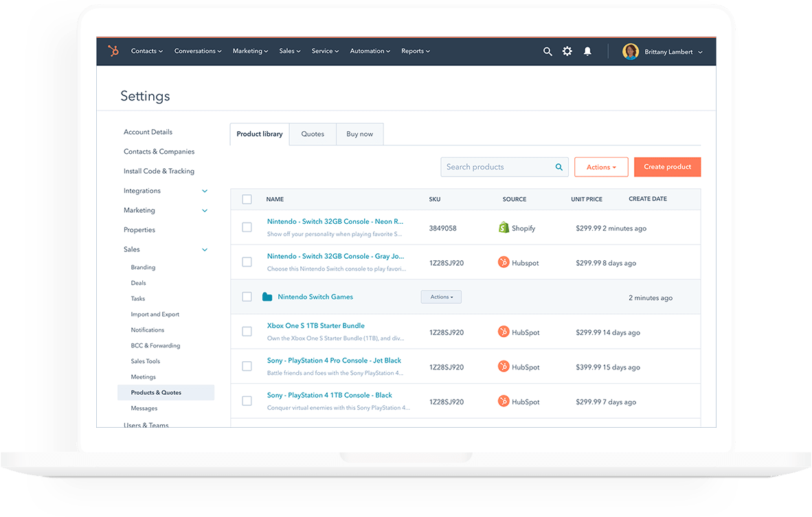The image size is (812, 517).
Task: Switch to the Quotes tab
Action: pyautogui.click(x=313, y=134)
